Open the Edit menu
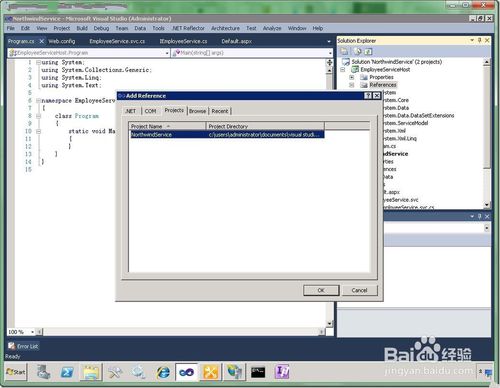500x388 pixels. [x=25, y=28]
